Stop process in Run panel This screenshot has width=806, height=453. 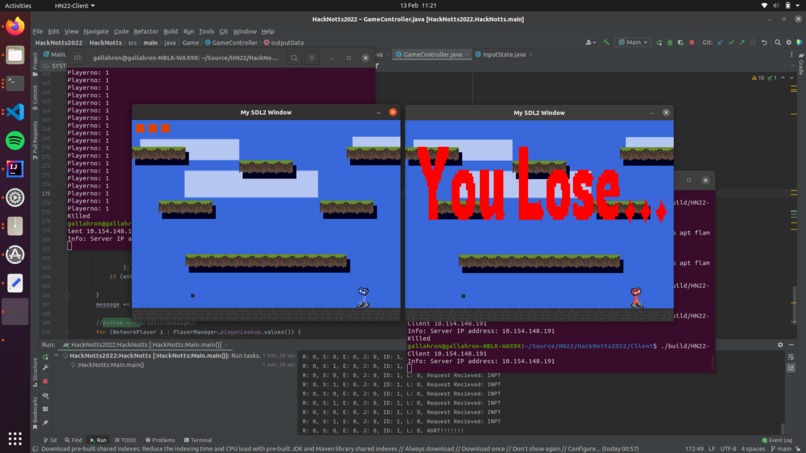pyautogui.click(x=46, y=382)
